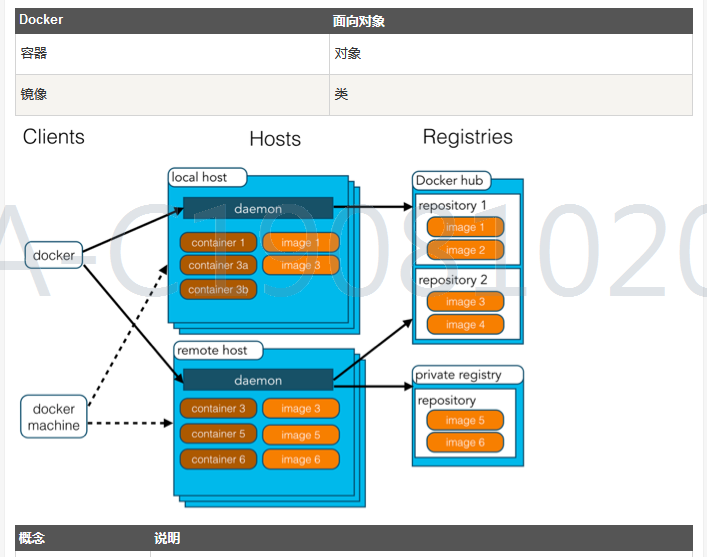Select the "容器" table cell

(x=172, y=54)
